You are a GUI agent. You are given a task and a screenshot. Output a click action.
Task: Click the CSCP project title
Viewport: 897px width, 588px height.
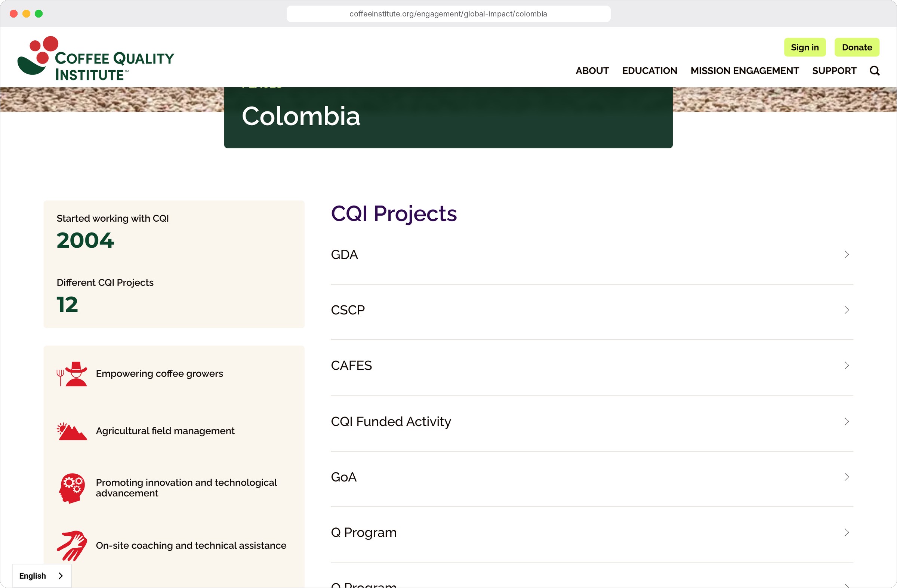click(348, 310)
